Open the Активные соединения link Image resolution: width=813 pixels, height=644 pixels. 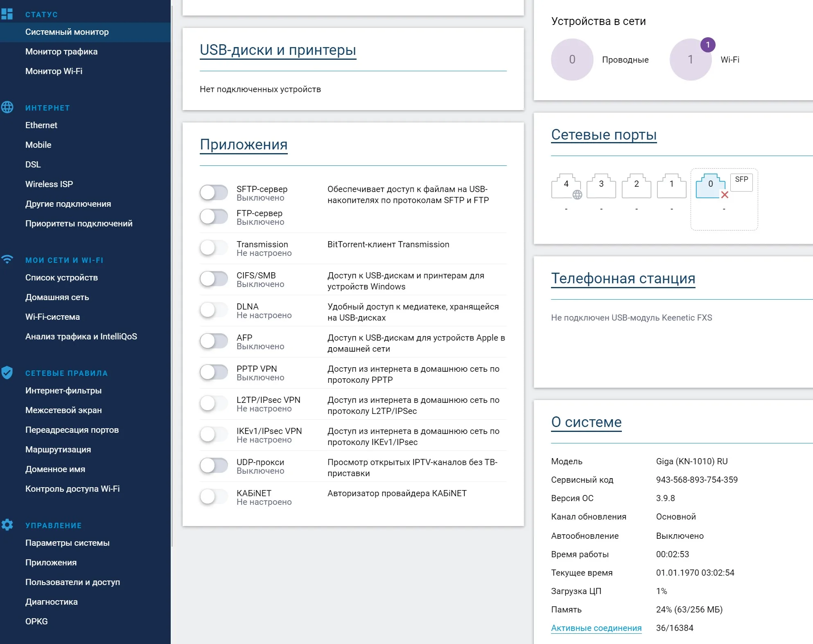click(x=596, y=628)
